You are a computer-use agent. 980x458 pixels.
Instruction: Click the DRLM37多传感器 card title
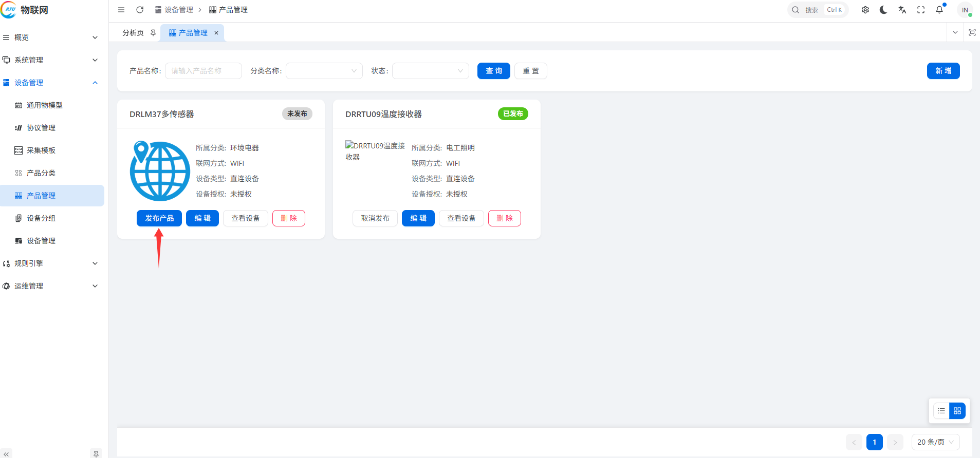[162, 114]
